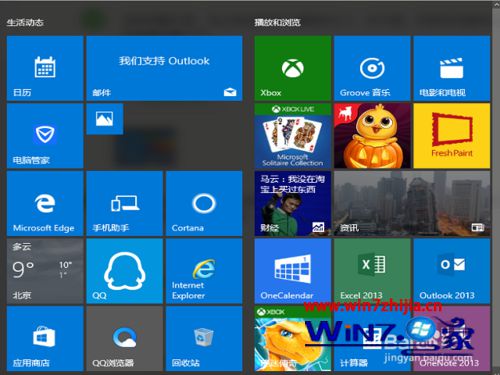Launch the QQ tile

coord(124,271)
